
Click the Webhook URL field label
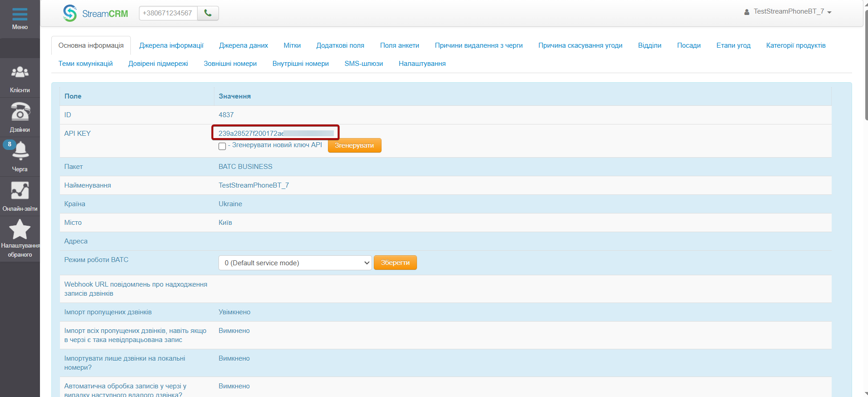coord(136,289)
